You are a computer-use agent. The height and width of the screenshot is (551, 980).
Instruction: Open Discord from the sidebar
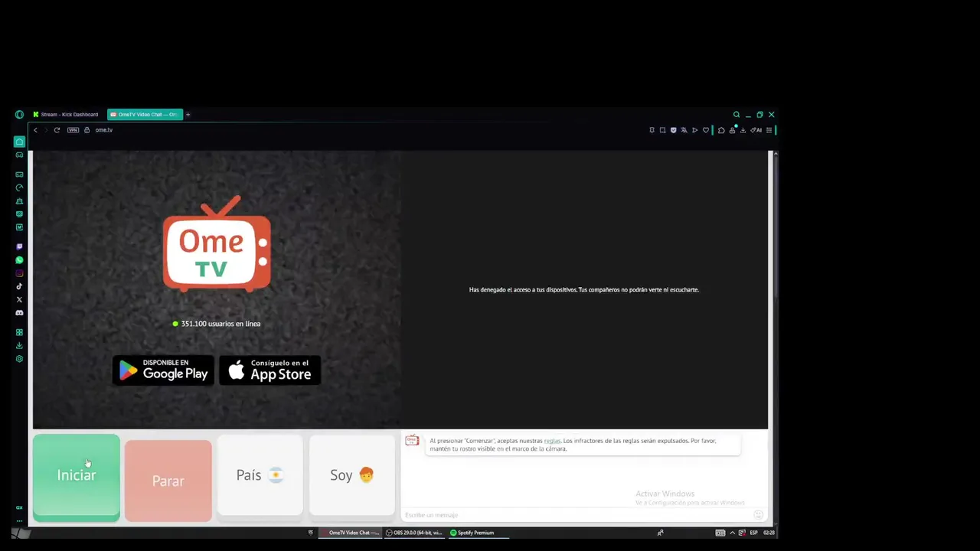coord(19,312)
